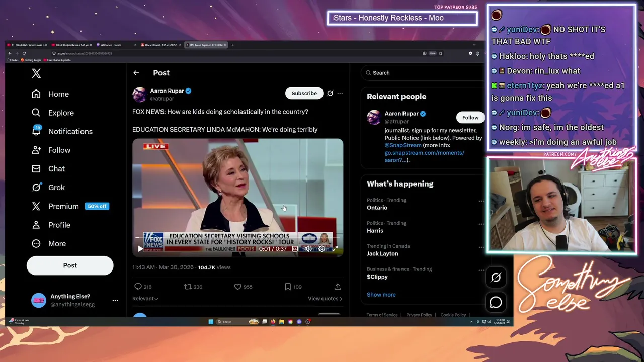Open Notifications from the sidebar
This screenshot has height=362, width=644.
tap(61, 131)
